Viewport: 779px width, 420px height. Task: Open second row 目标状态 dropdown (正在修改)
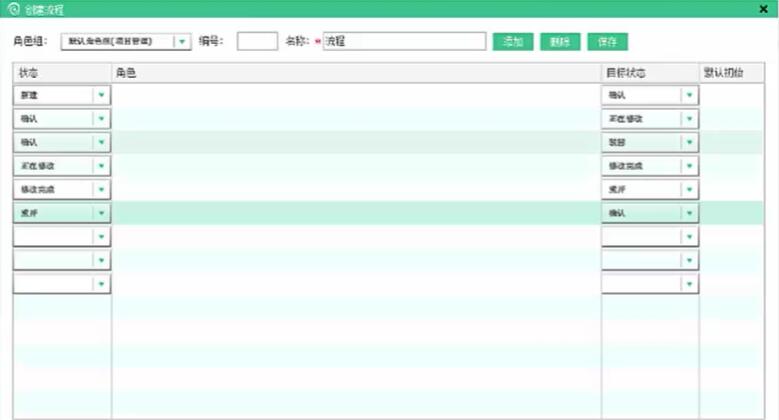[x=689, y=119]
